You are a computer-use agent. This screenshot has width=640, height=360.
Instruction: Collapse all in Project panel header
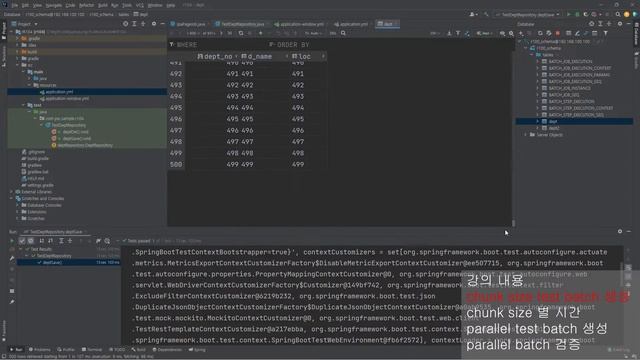pos(143,24)
